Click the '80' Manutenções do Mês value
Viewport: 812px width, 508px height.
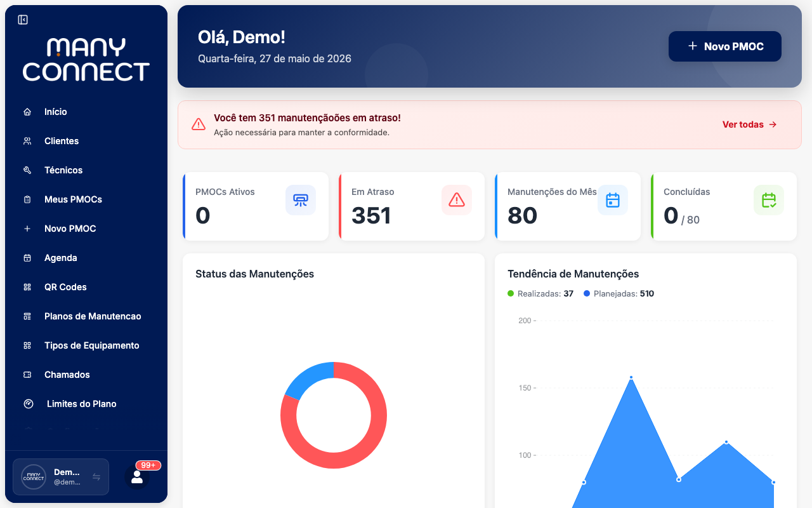pos(523,216)
